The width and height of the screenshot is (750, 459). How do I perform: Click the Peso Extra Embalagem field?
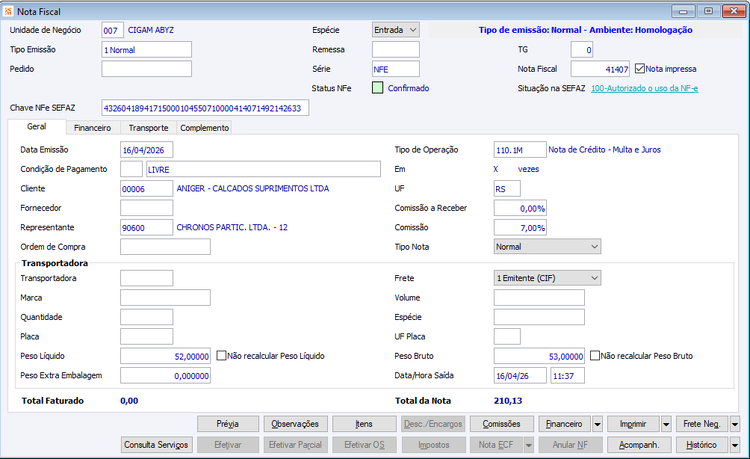click(165, 375)
